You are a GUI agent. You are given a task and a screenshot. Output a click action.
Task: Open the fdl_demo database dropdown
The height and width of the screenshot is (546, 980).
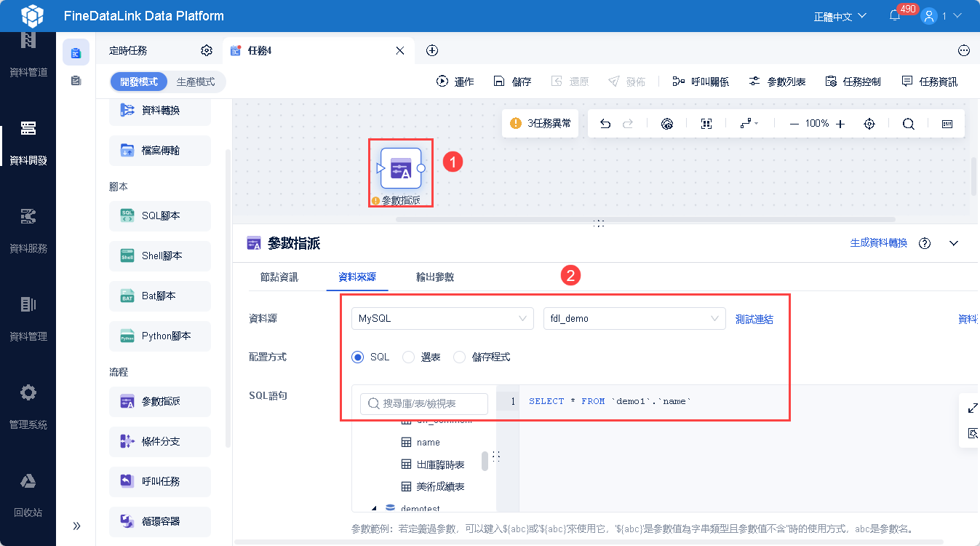pyautogui.click(x=633, y=318)
